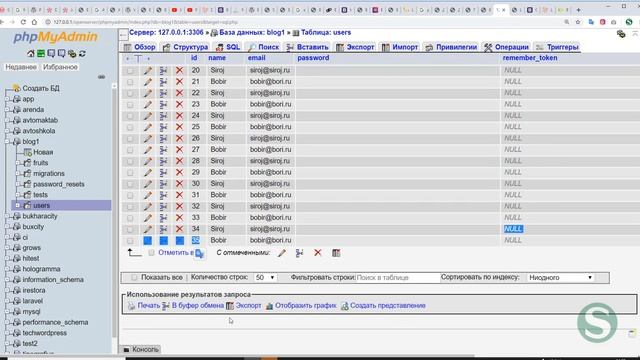The height and width of the screenshot is (360, 640).
Task: Click the browser address bar
Action: tap(302, 22)
